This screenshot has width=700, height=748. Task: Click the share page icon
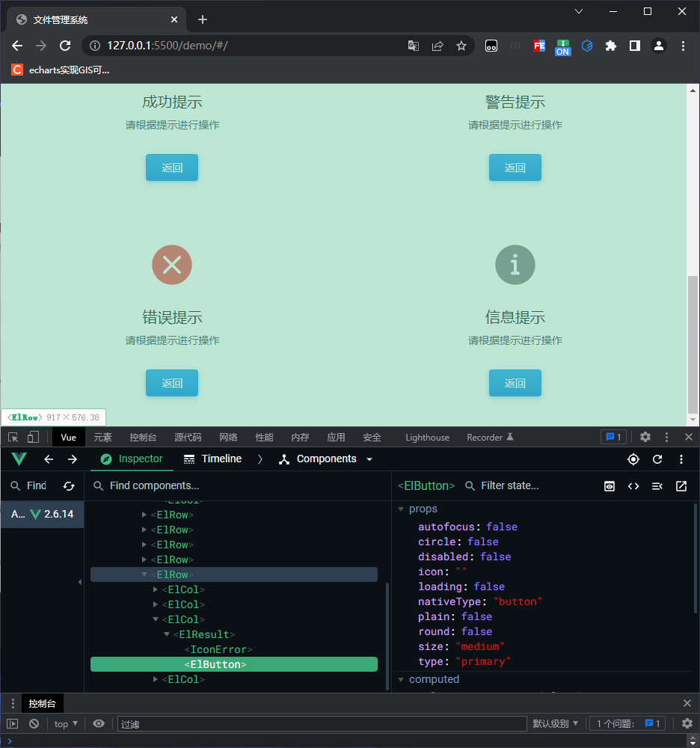pos(437,46)
